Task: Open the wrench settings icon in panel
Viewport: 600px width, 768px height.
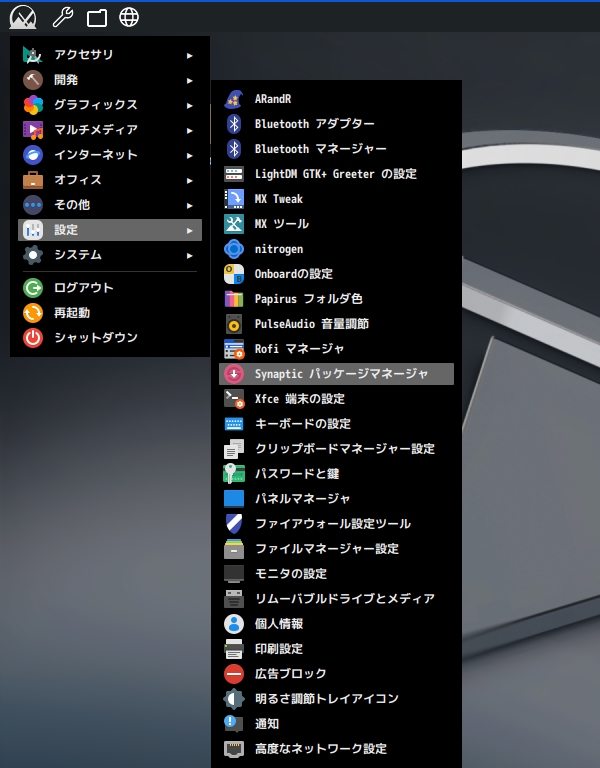Action: click(x=63, y=18)
